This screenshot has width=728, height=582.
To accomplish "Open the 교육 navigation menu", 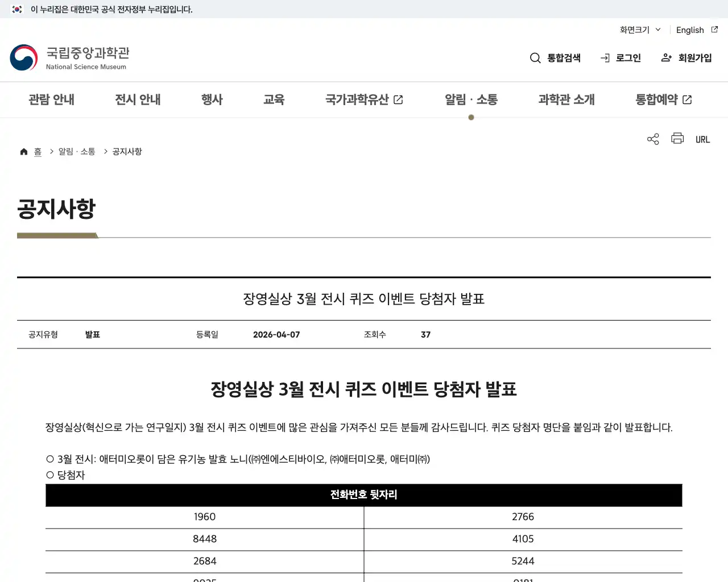I will (x=274, y=99).
